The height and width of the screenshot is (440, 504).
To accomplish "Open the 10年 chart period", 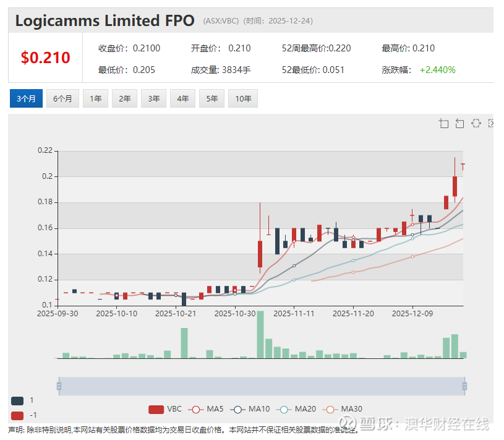I will (243, 98).
